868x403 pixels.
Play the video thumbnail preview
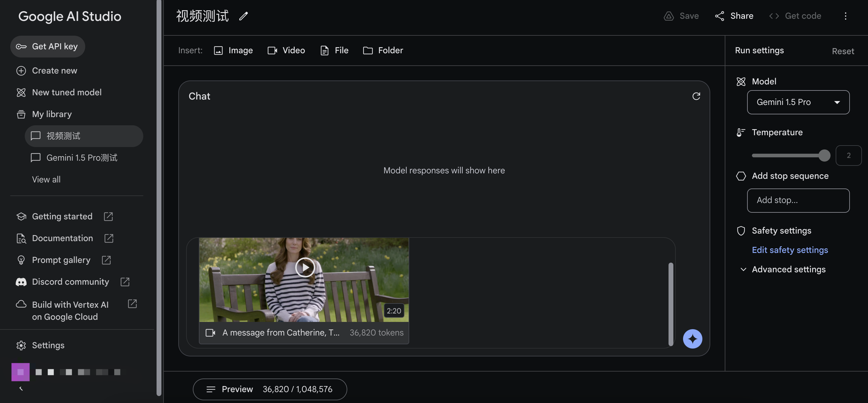[x=305, y=267]
